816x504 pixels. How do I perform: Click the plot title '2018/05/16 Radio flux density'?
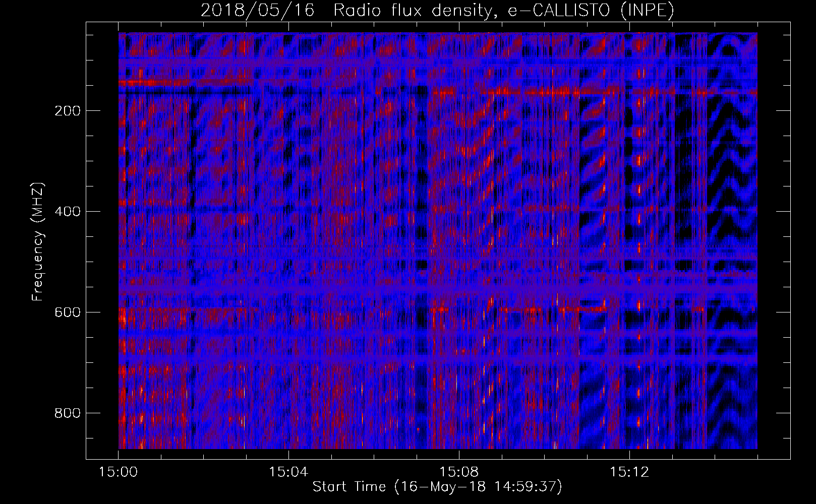pos(437,10)
